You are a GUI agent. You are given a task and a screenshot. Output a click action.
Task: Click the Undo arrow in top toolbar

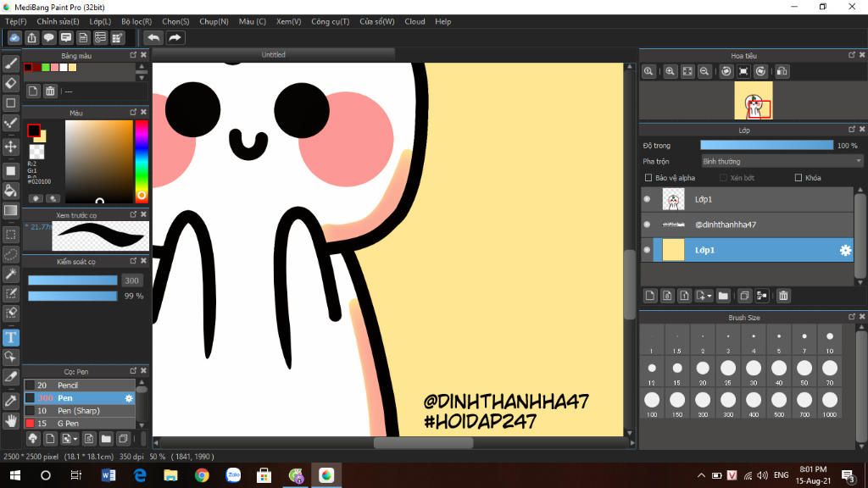pos(153,37)
